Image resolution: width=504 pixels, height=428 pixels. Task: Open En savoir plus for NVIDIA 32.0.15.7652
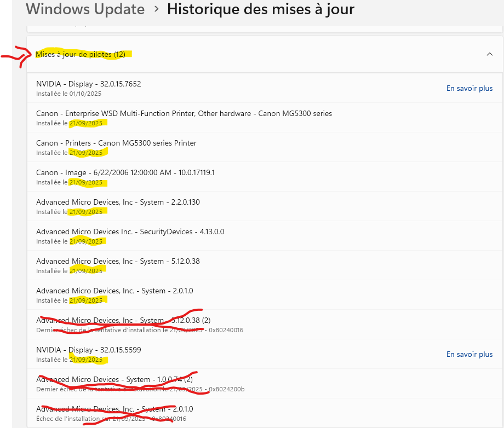tap(469, 88)
